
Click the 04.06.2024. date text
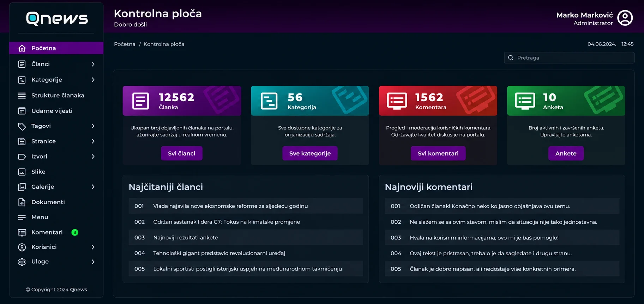pos(602,44)
